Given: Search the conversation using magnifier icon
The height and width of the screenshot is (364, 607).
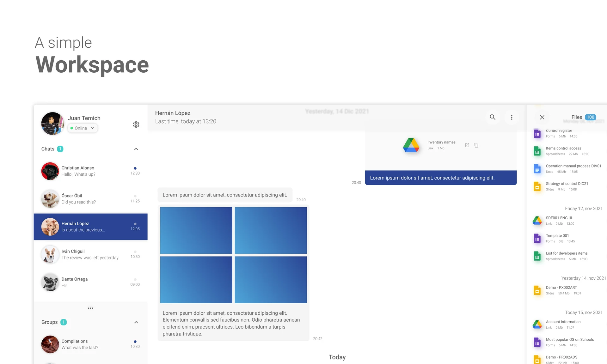Looking at the screenshot, I should point(493,117).
